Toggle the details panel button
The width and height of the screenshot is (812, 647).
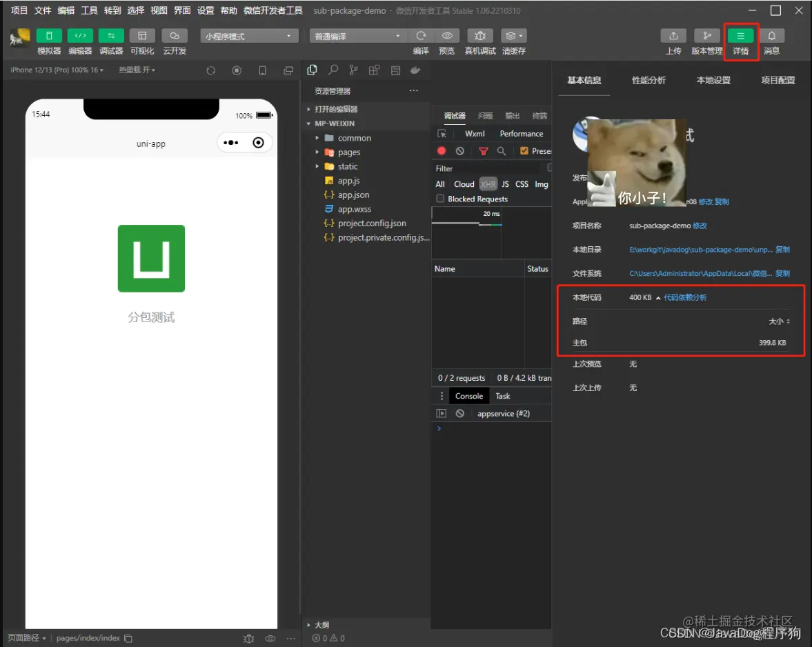[x=740, y=36]
